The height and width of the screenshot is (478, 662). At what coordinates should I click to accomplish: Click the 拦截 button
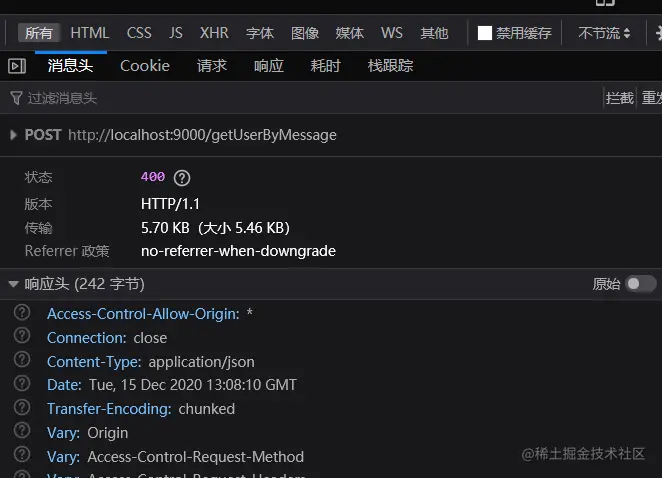[619, 98]
